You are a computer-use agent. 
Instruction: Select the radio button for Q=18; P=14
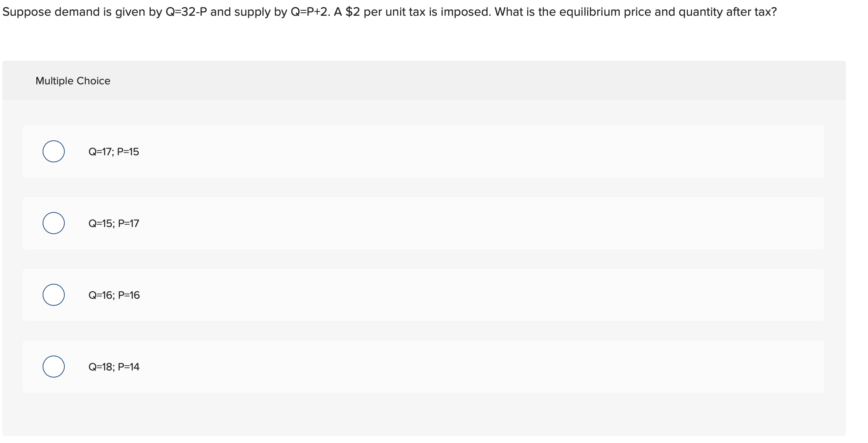[x=54, y=367]
